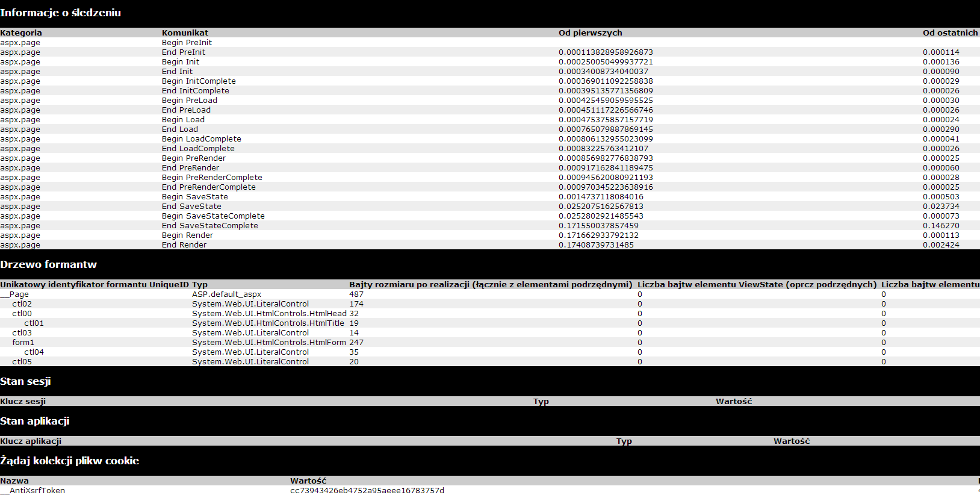Click the 'Informacje o śledzeniu' section heading
Viewport: 980px width, 495px height.
pos(60,13)
